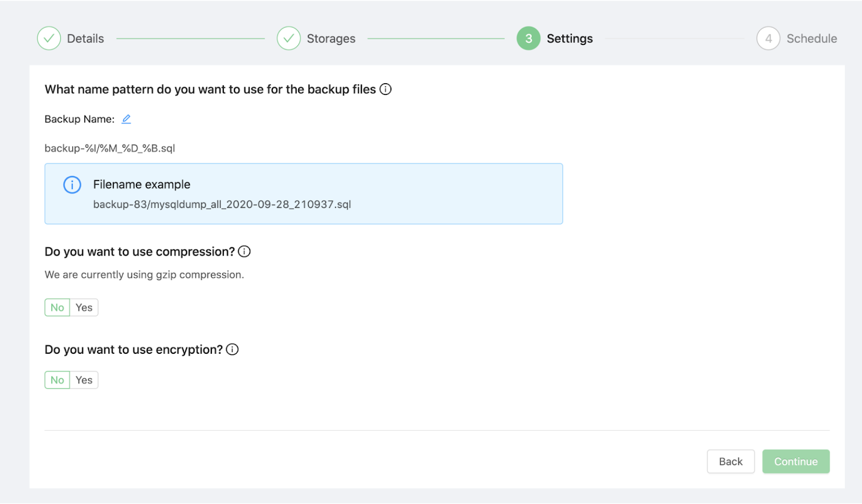
Task: Select No for encryption
Action: coord(57,381)
